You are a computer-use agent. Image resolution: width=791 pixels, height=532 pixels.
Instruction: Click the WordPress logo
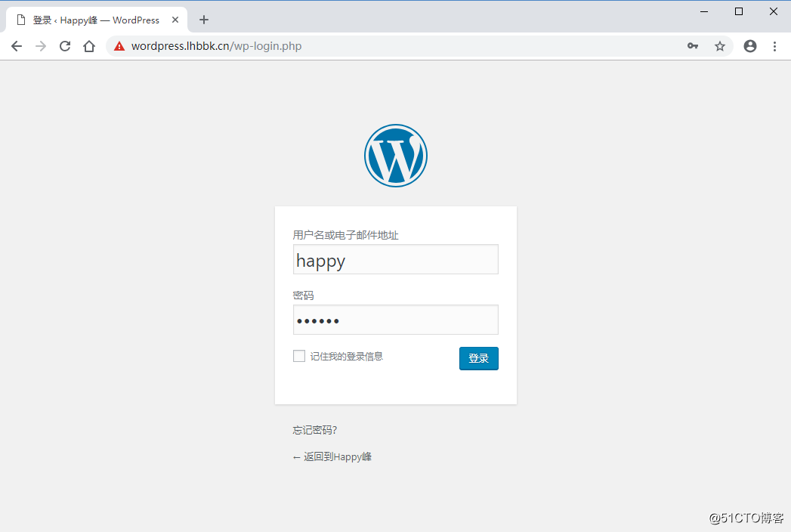pyautogui.click(x=396, y=156)
